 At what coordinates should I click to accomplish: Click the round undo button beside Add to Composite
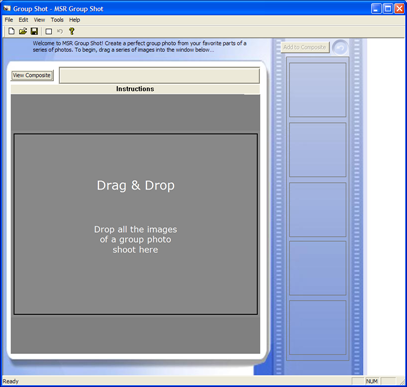(340, 48)
